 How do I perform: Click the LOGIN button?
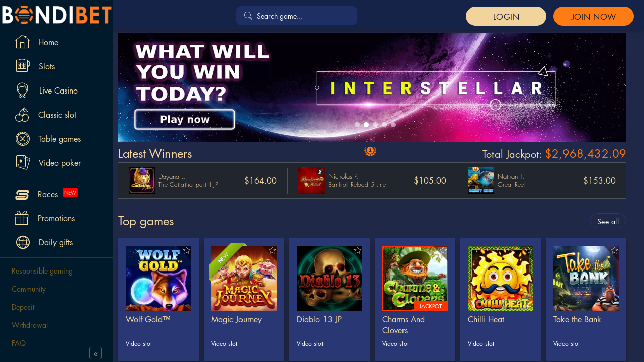pos(506,16)
